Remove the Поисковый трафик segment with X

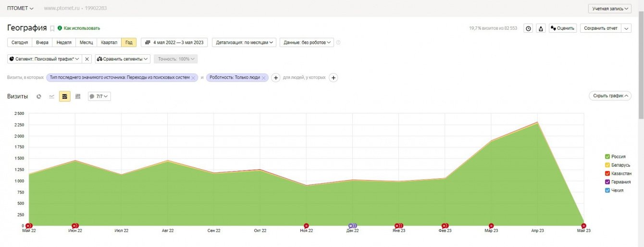[x=87, y=59]
